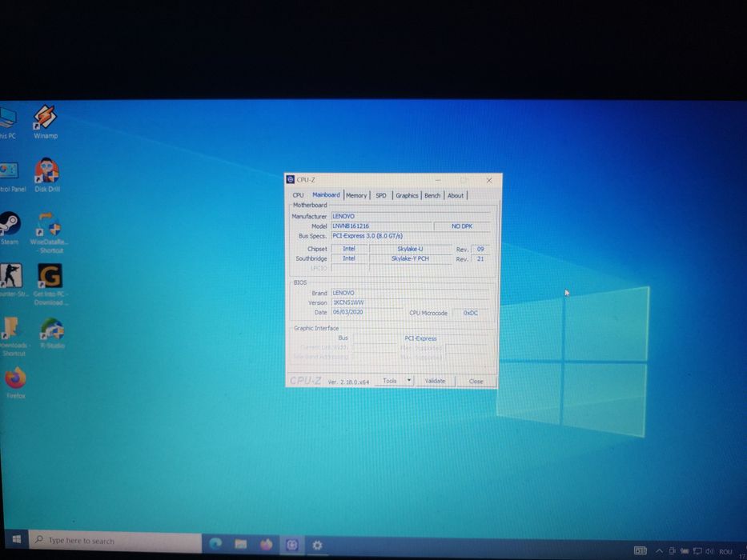Click the taskbar search box
The height and width of the screenshot is (560, 747).
click(x=115, y=541)
